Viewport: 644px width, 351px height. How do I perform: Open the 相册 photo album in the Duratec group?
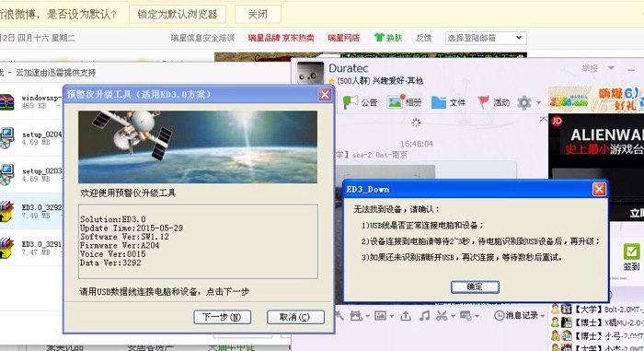(404, 102)
